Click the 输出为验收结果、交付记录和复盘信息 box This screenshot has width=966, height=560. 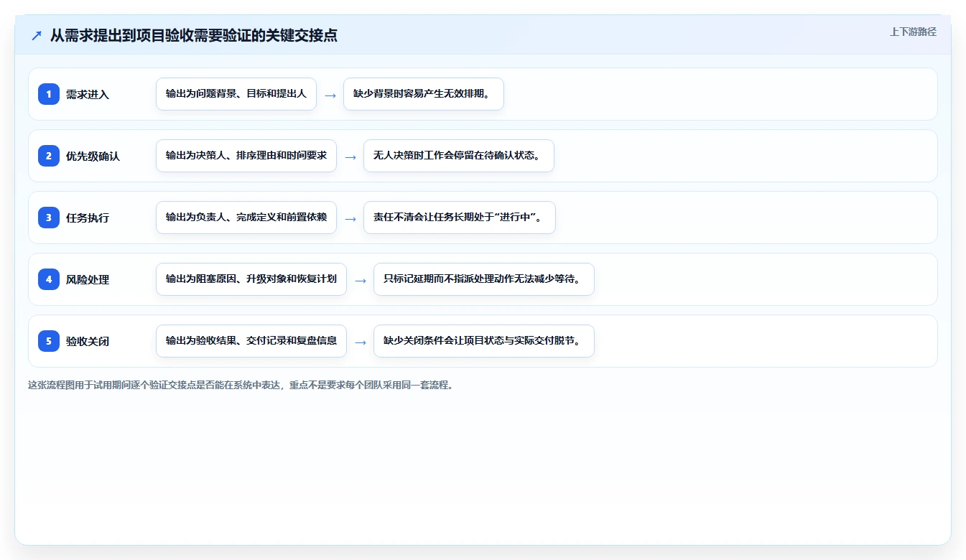[251, 341]
